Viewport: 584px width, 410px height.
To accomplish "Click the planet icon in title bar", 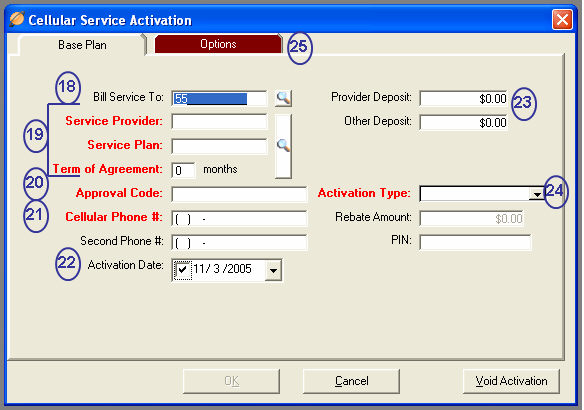I will click(17, 19).
